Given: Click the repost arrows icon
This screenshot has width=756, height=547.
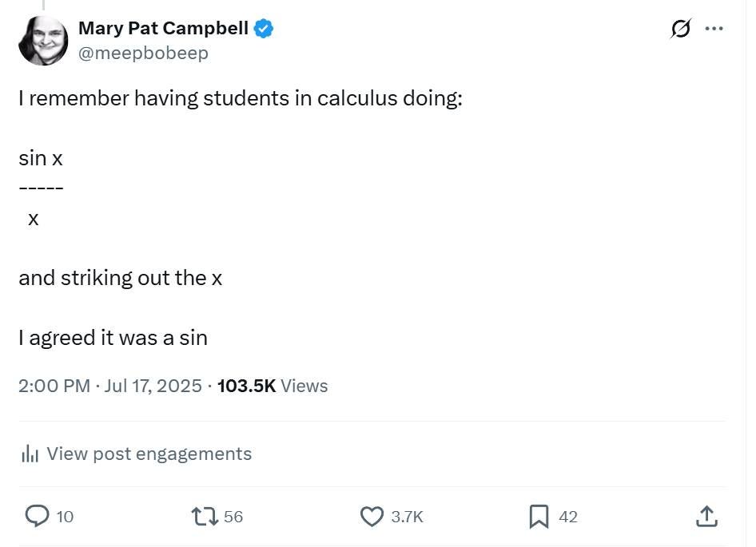Looking at the screenshot, I should pos(204,517).
